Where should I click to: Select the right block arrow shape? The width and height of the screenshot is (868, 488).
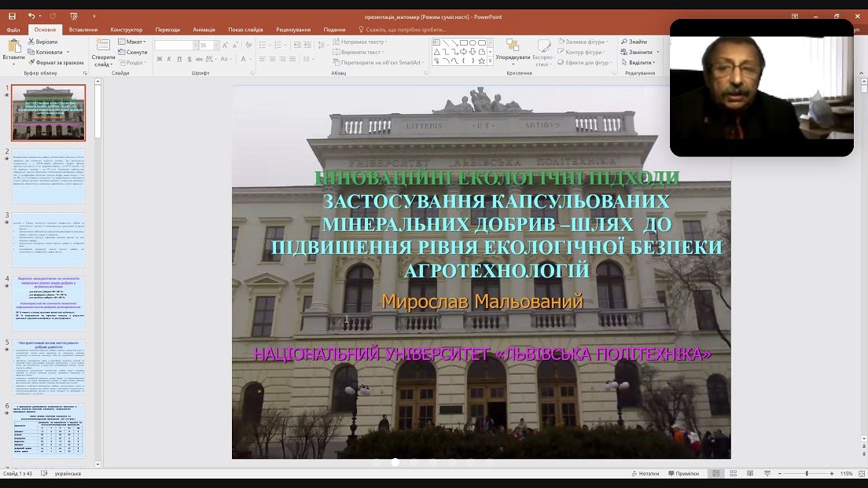tap(464, 52)
